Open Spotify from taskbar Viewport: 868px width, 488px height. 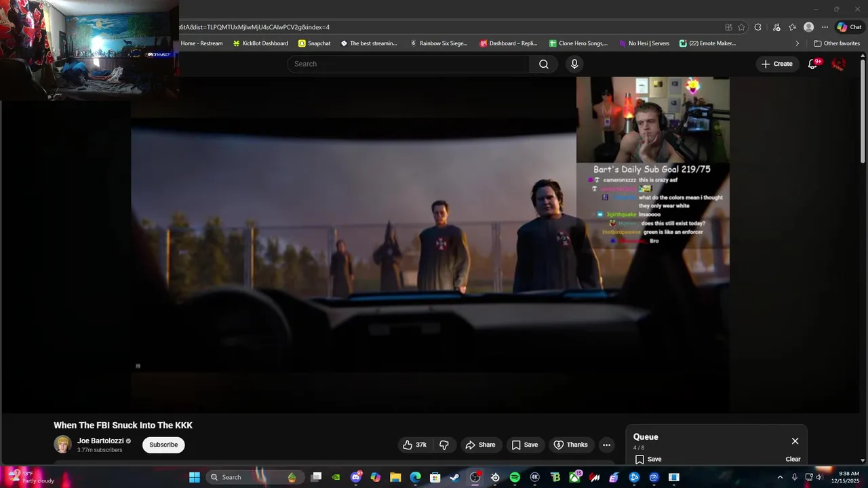(515, 477)
